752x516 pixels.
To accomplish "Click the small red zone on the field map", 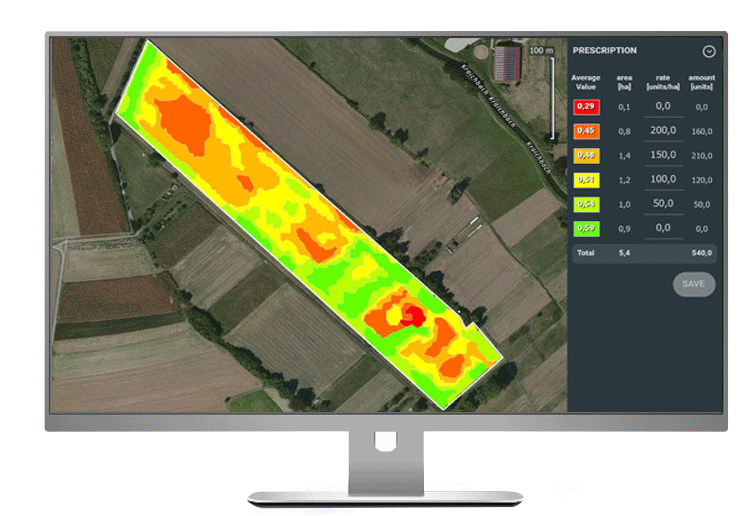I will [413, 316].
